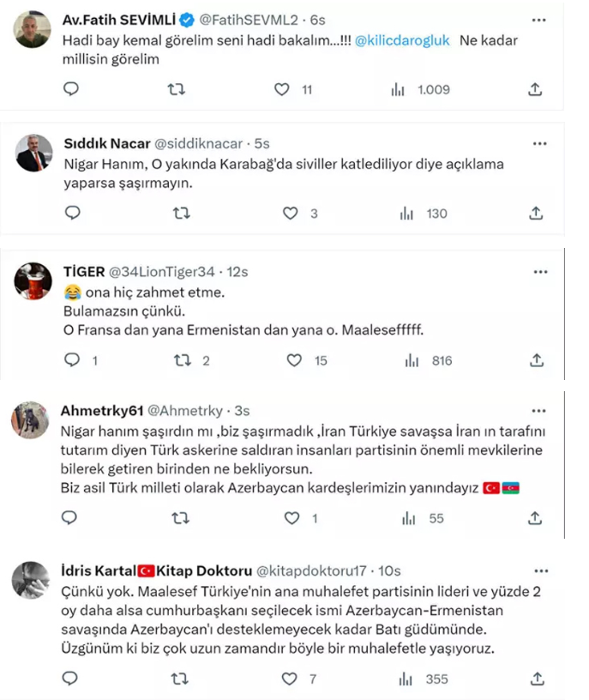Open the share icon on İdris Kartal's tweet
The width and height of the screenshot is (589, 700).
pos(536,677)
